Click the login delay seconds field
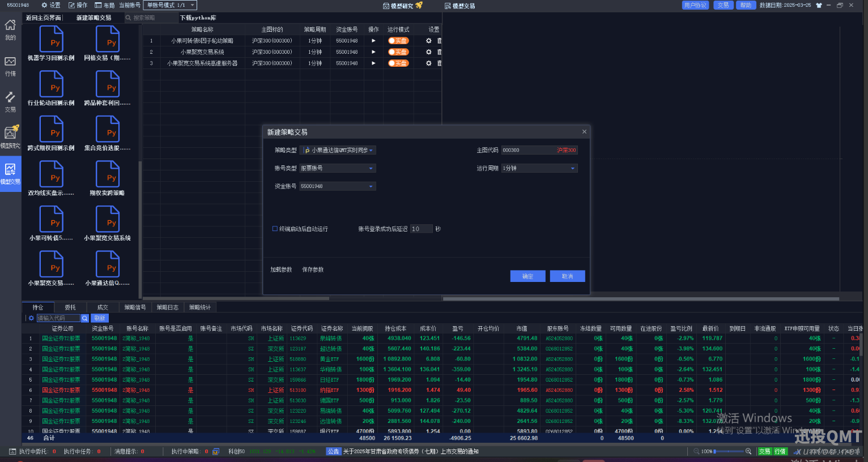This screenshot has height=462, width=868. 421,229
